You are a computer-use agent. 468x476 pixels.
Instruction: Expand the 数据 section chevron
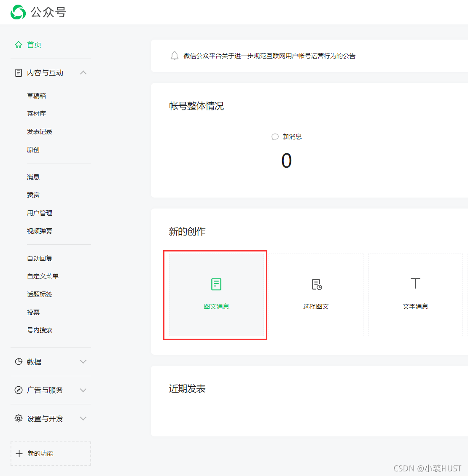(x=83, y=361)
